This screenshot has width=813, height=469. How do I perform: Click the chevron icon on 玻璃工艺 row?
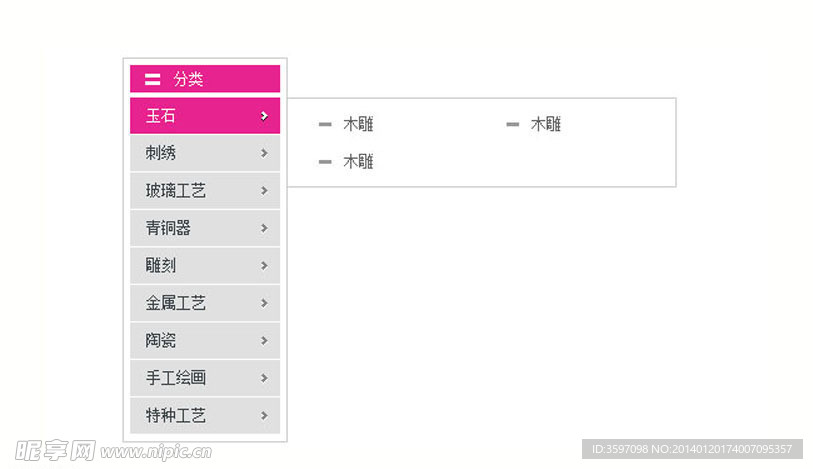264,191
